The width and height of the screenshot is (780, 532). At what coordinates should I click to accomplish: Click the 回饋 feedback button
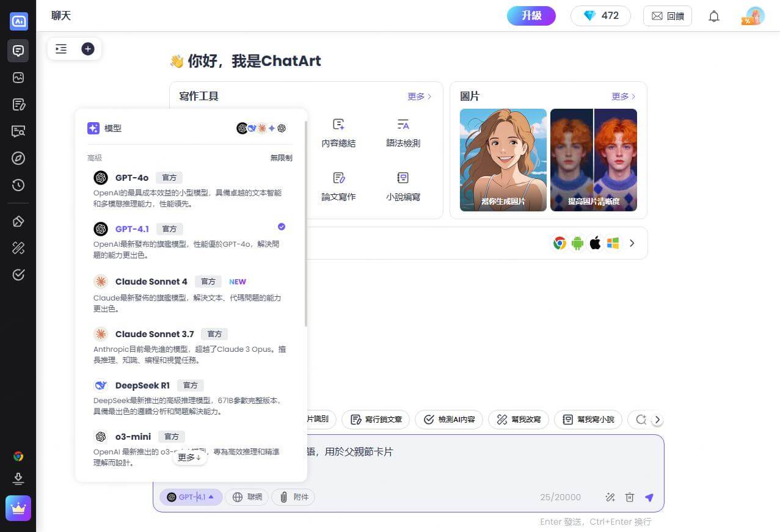(668, 16)
